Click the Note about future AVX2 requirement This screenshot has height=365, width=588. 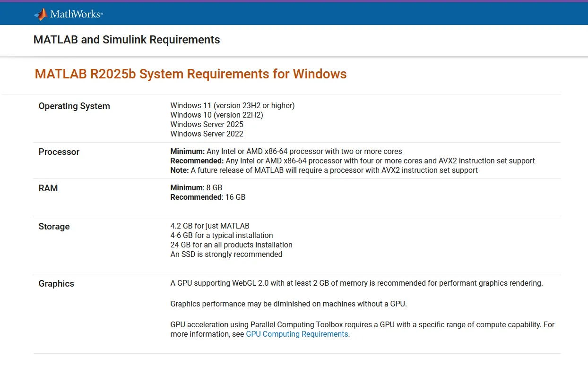click(324, 170)
